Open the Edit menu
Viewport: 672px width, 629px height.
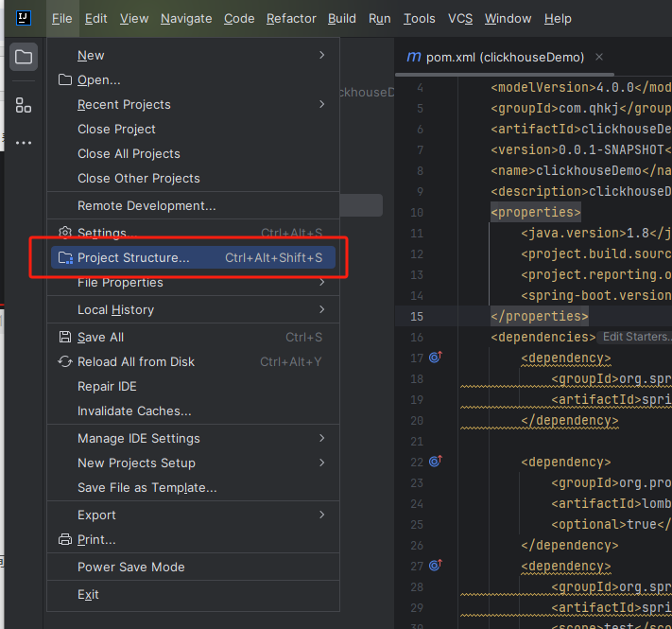coord(96,18)
